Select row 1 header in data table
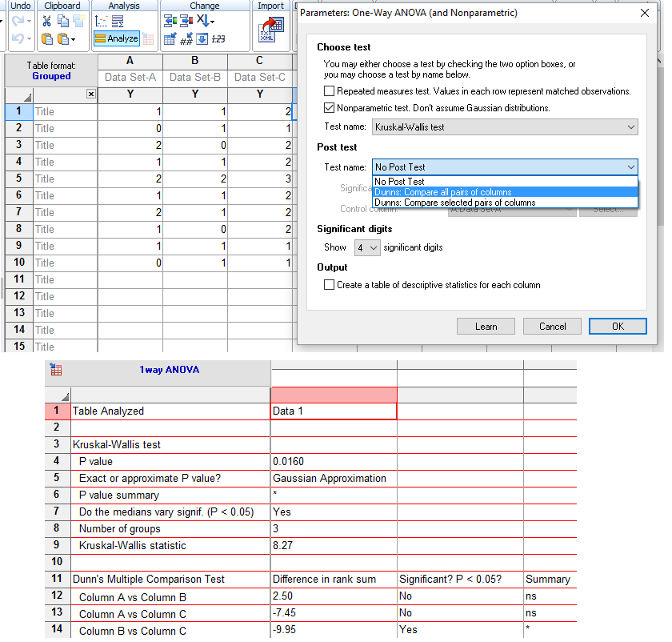The width and height of the screenshot is (672, 642). [19, 111]
